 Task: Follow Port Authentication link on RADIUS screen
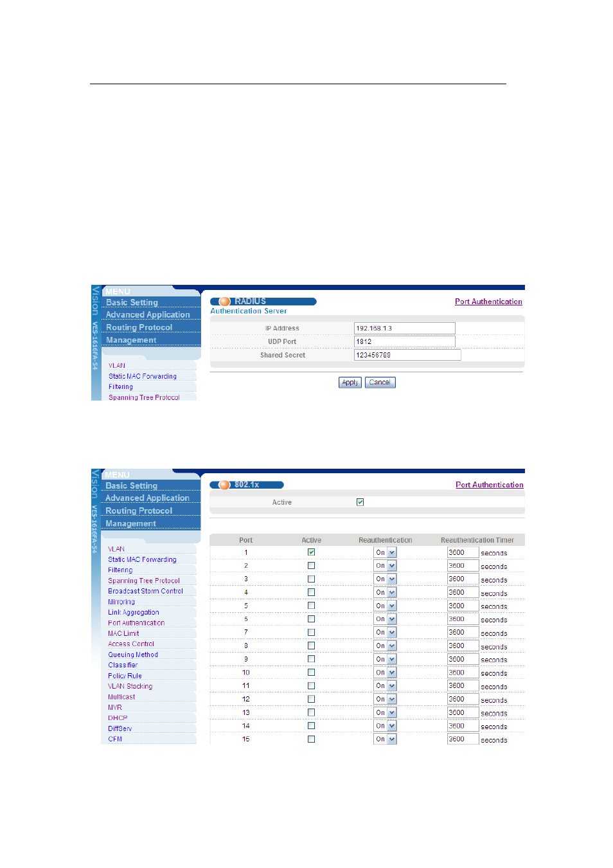click(x=488, y=302)
